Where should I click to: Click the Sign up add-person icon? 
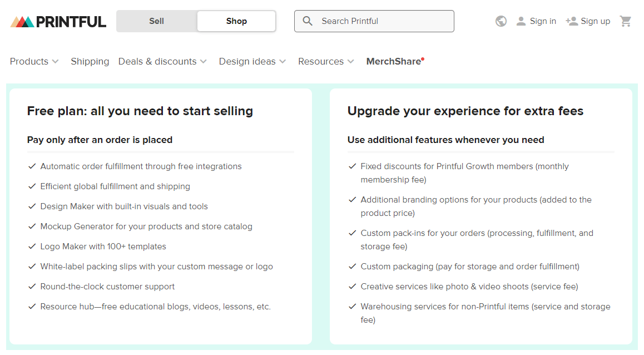(572, 21)
